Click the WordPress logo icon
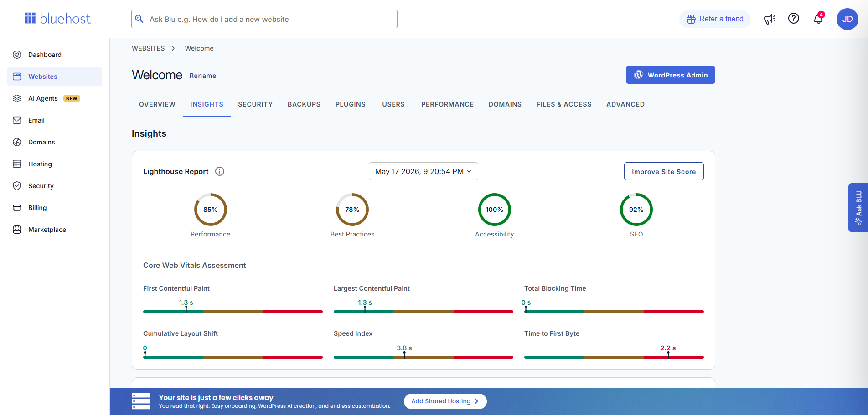 coord(639,75)
